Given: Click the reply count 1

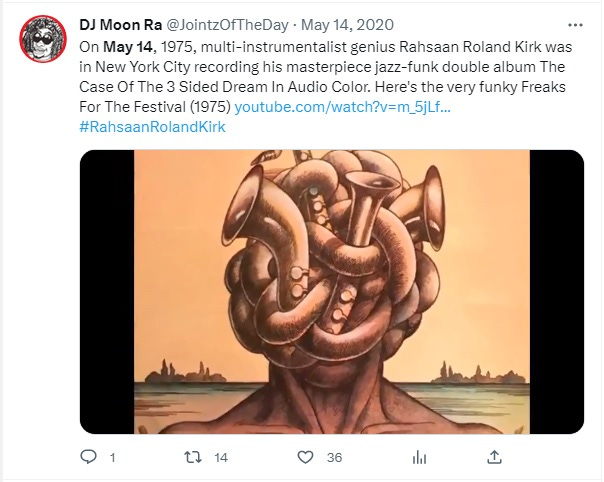Looking at the screenshot, I should [x=112, y=458].
